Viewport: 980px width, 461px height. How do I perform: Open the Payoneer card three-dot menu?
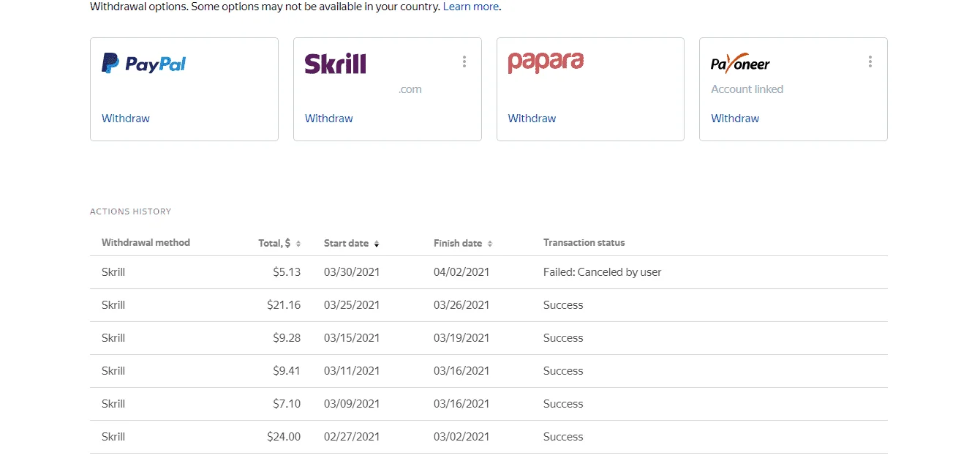(x=870, y=62)
